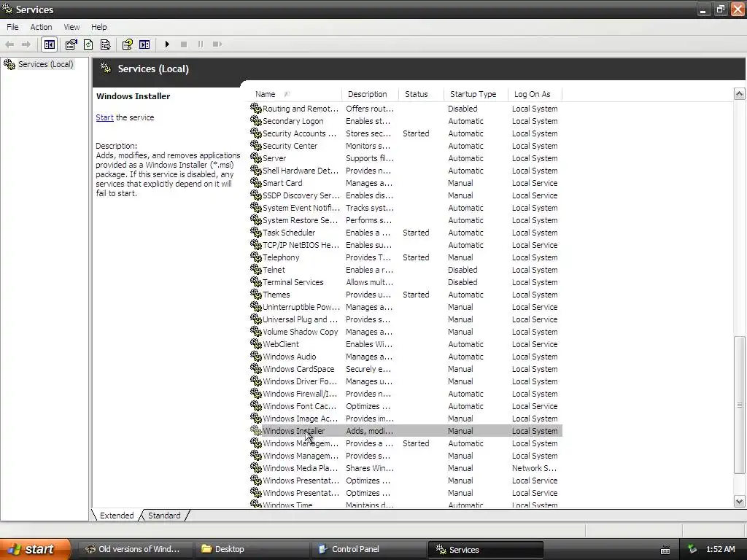Sort by the Description column header

(371, 94)
